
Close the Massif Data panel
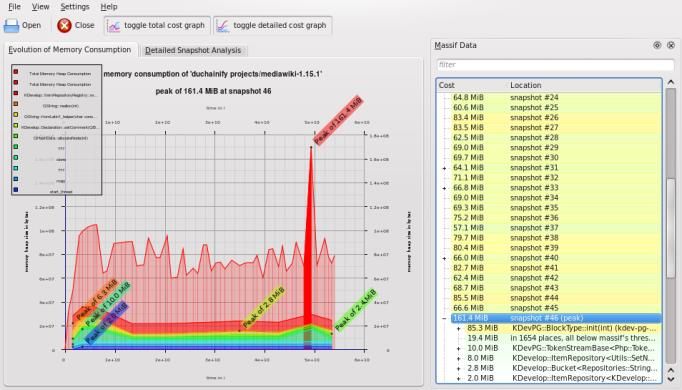(671, 45)
